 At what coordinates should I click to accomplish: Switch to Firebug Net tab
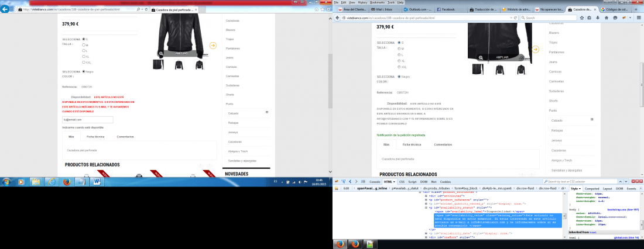434,181
